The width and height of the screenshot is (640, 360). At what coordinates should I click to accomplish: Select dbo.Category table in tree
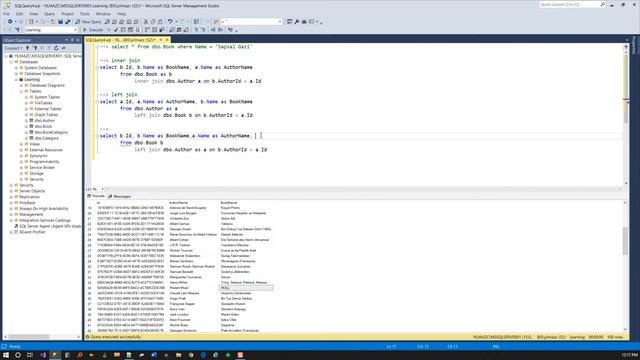click(x=47, y=138)
